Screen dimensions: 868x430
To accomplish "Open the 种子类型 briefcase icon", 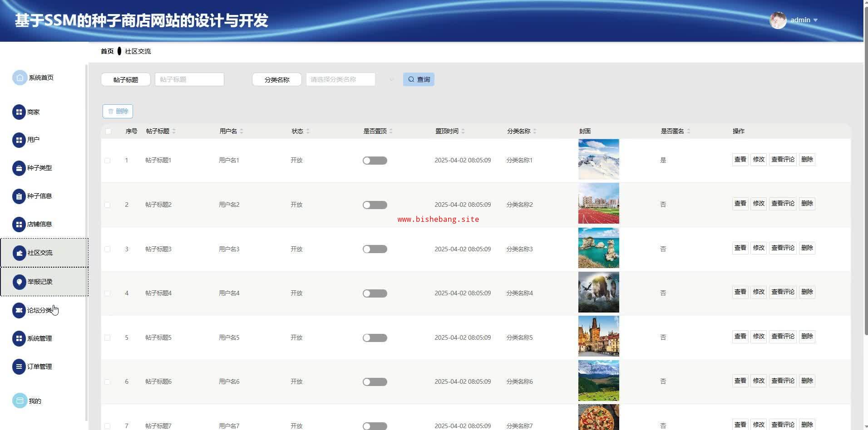I will 19,168.
